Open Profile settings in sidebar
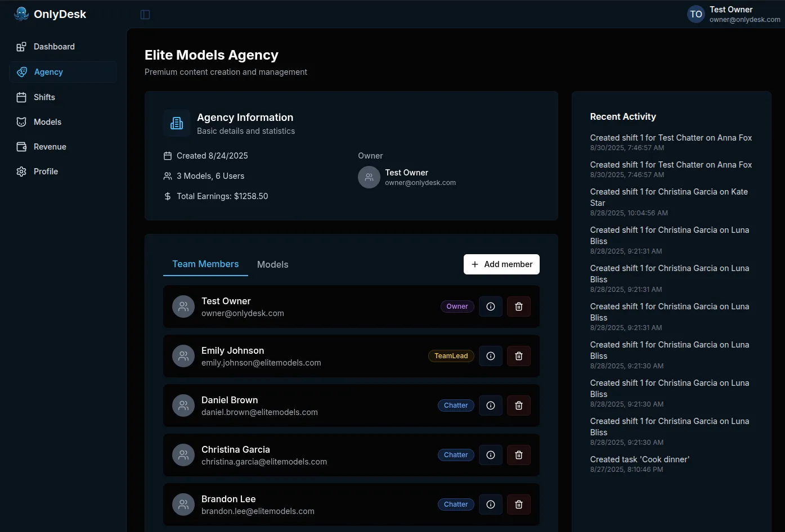Screen dimensions: 785x532 [46, 172]
